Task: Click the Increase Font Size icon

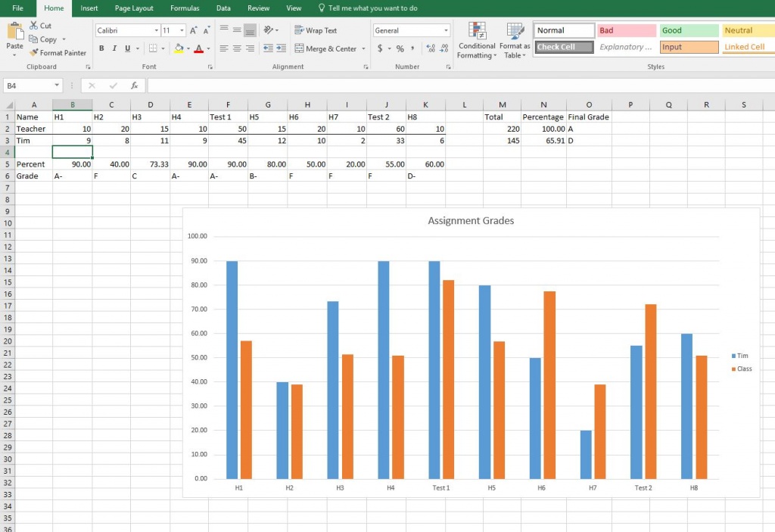Action: point(194,30)
